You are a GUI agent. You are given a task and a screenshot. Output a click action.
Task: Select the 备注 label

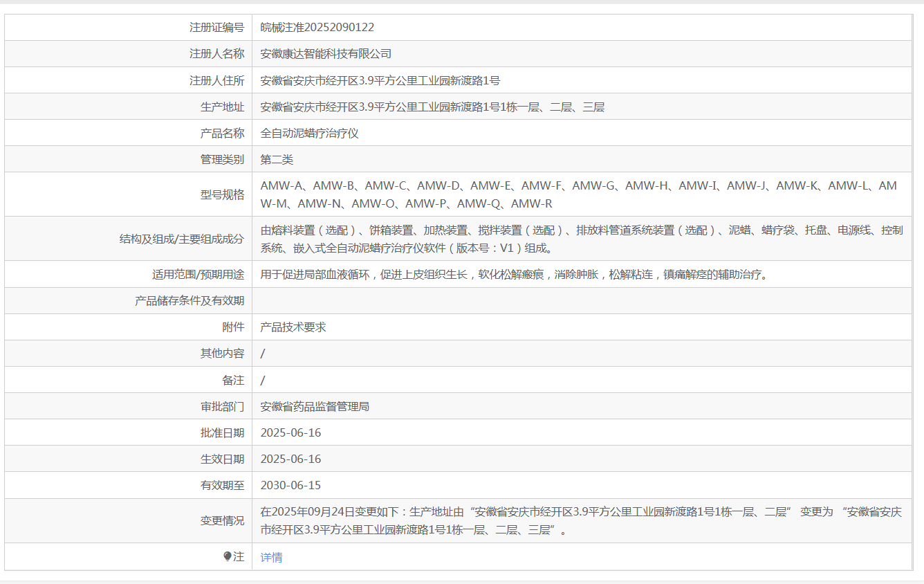(x=234, y=380)
